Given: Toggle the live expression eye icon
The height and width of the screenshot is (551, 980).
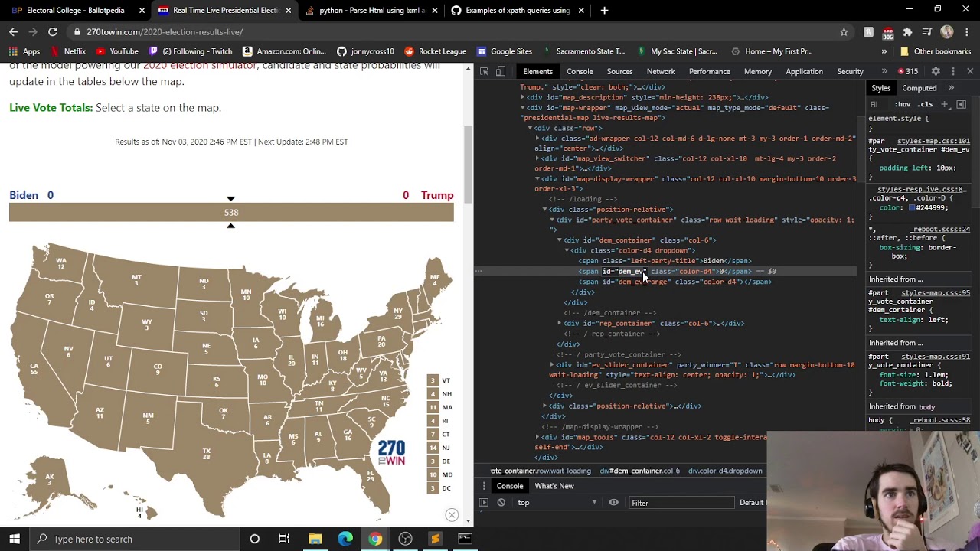Looking at the screenshot, I should click(x=613, y=503).
